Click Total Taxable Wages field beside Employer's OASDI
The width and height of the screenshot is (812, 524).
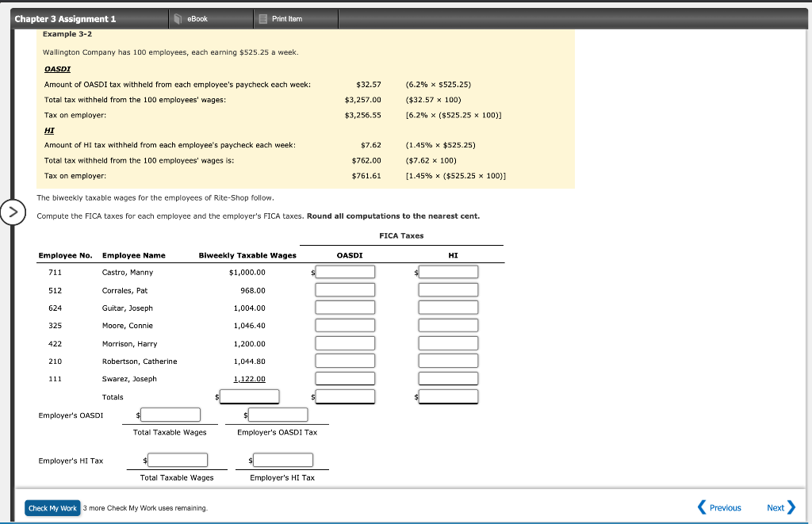(170, 414)
